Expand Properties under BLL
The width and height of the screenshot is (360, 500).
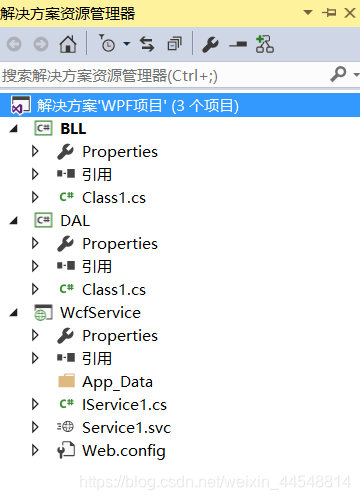coord(35,151)
